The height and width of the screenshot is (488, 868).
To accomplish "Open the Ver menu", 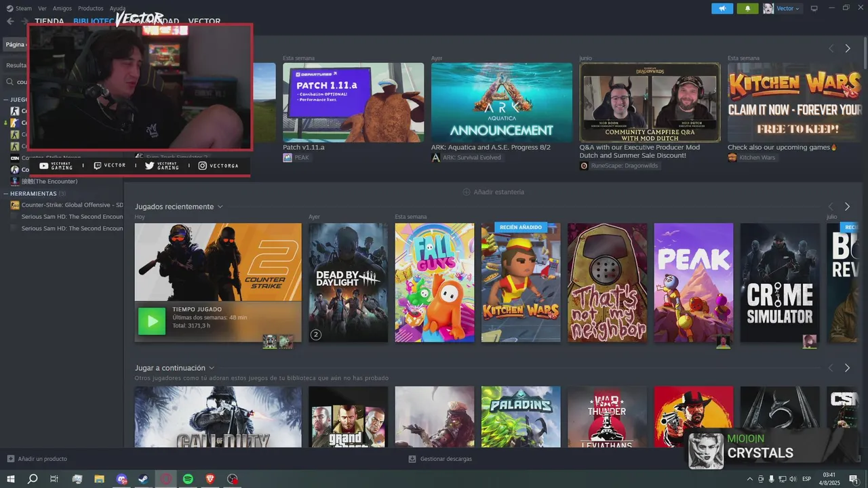I will 43,8.
